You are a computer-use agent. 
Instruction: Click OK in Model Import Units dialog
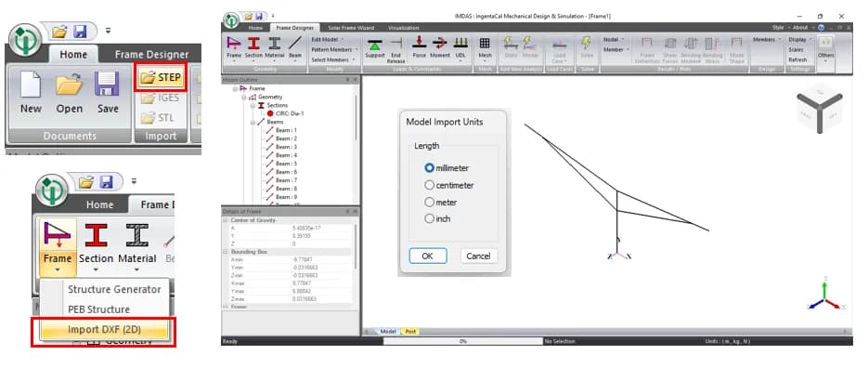point(427,256)
